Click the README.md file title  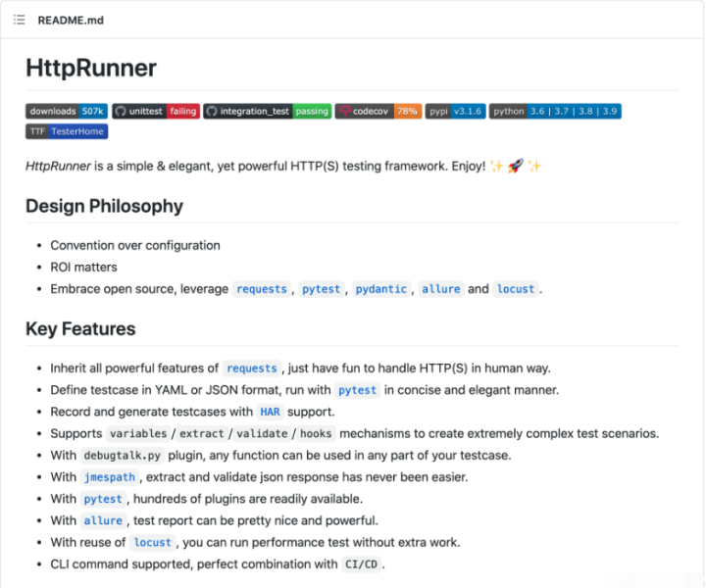[71, 21]
